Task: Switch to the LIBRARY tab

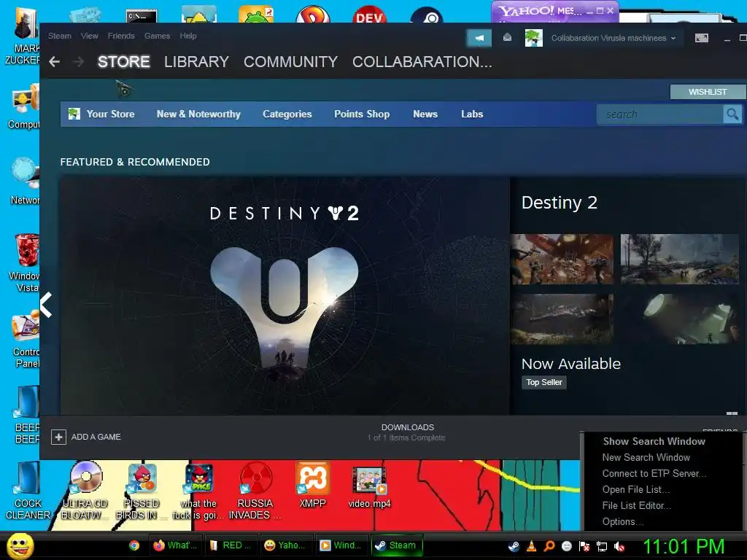Action: coord(196,62)
